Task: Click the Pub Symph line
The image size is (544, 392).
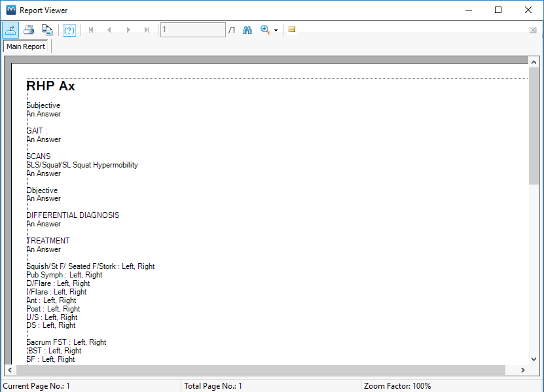Action: click(65, 275)
